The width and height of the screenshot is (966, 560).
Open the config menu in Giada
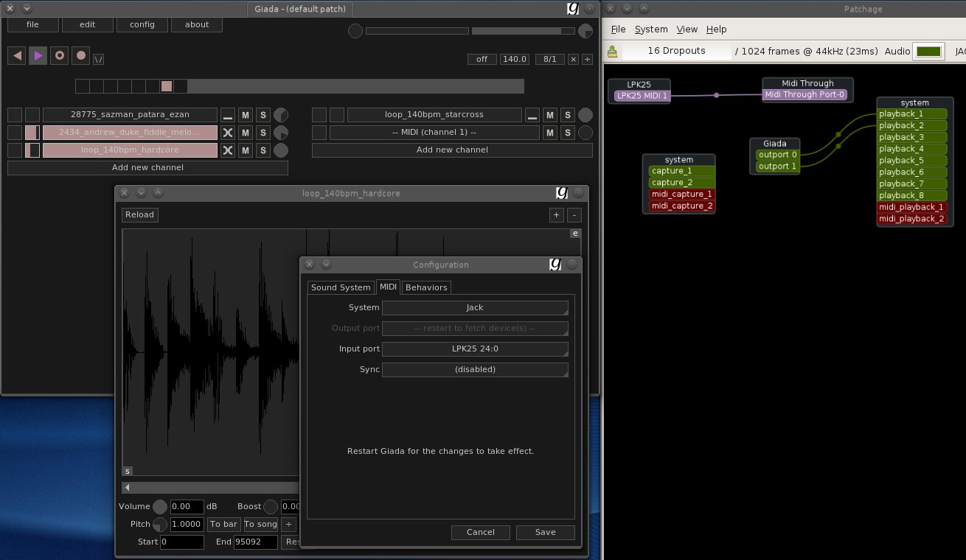142,24
